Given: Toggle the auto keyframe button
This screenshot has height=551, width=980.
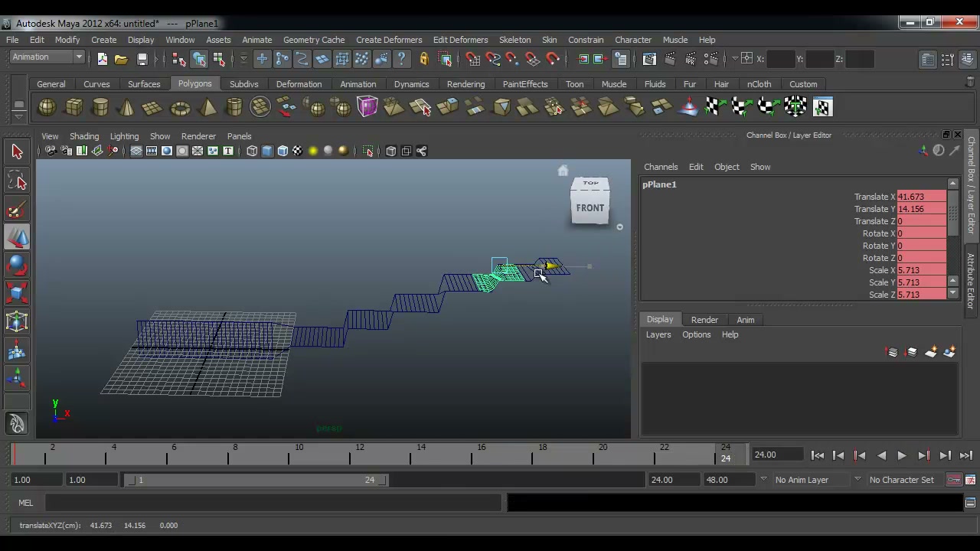Looking at the screenshot, I should pos(954,480).
